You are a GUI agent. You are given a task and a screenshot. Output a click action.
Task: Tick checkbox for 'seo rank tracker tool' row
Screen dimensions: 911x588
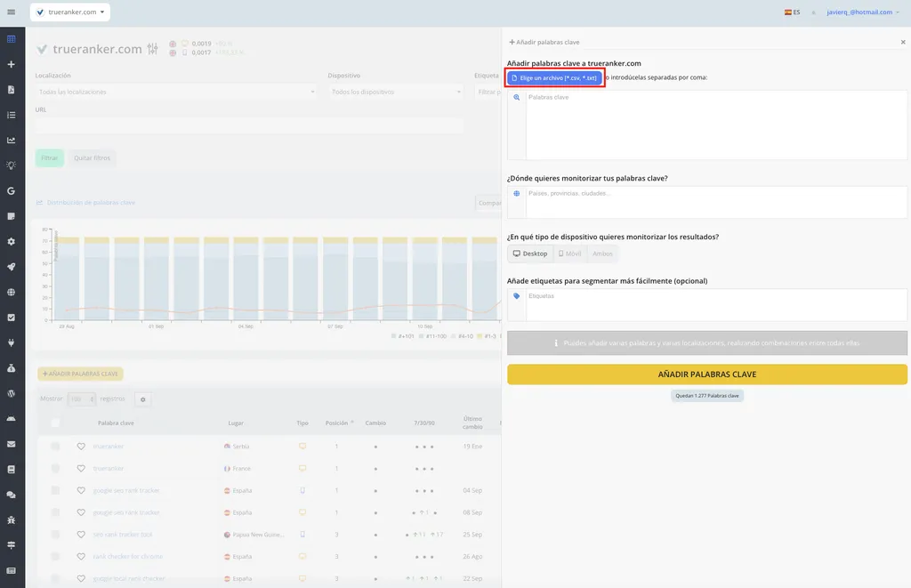pyautogui.click(x=55, y=535)
